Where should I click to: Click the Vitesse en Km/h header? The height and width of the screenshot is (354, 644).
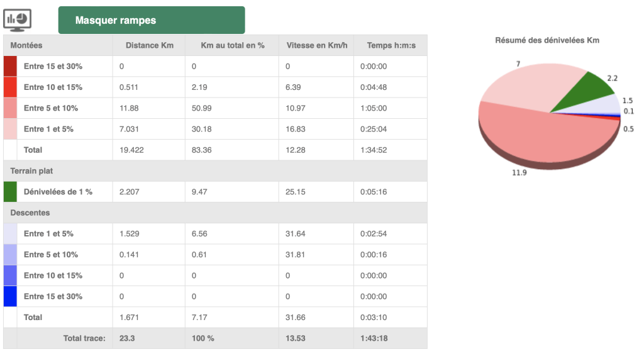point(316,45)
